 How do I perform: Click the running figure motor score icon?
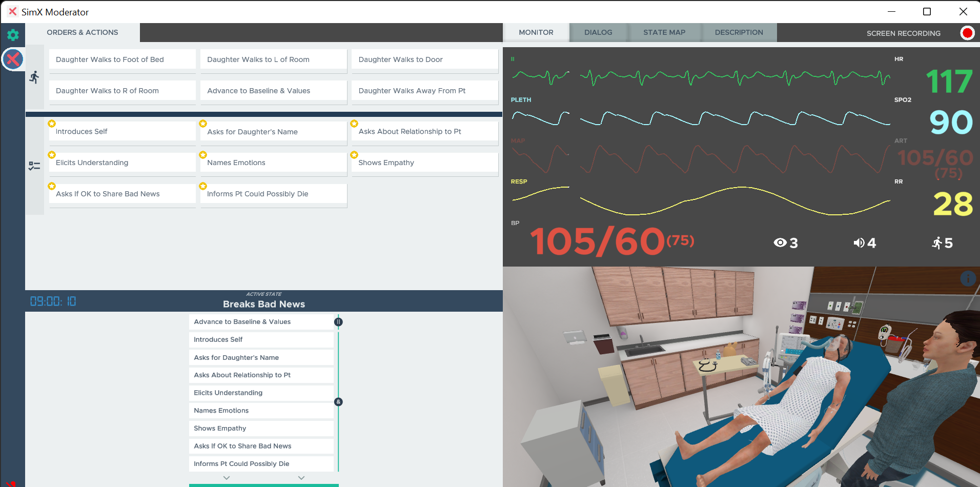click(x=937, y=243)
